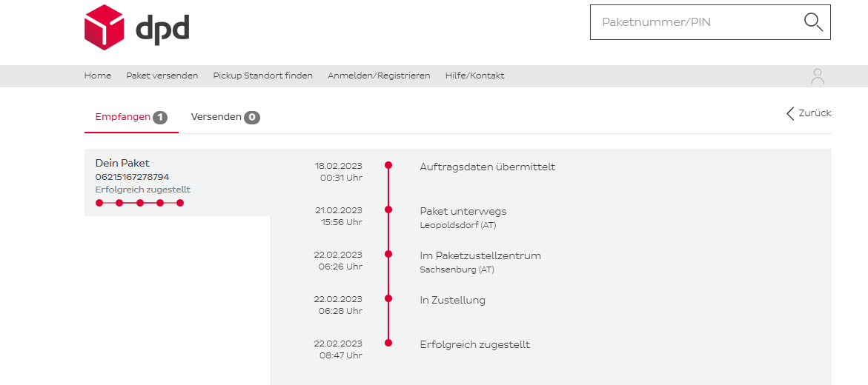Go to Pickup Standort finden
The image size is (868, 385).
[262, 76]
